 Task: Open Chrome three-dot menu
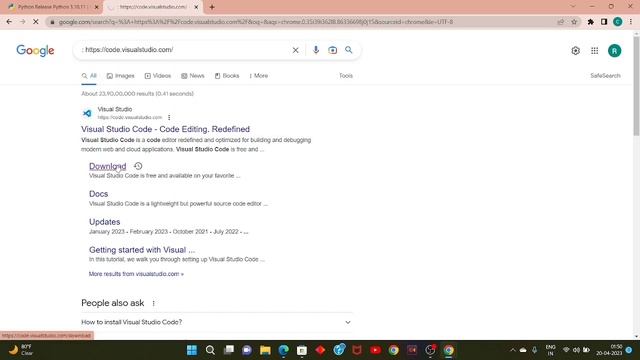(x=631, y=22)
